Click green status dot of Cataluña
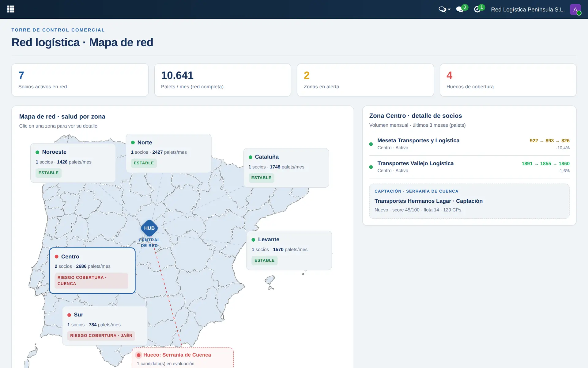Image resolution: width=588 pixels, height=368 pixels. pyautogui.click(x=251, y=157)
